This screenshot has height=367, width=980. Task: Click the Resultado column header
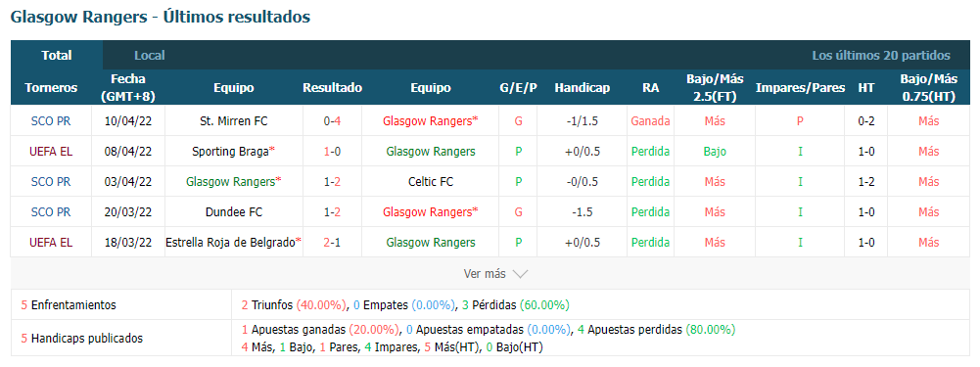pyautogui.click(x=333, y=88)
